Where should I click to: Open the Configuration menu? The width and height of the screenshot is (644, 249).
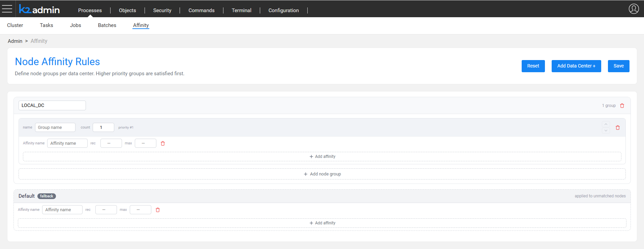click(284, 10)
